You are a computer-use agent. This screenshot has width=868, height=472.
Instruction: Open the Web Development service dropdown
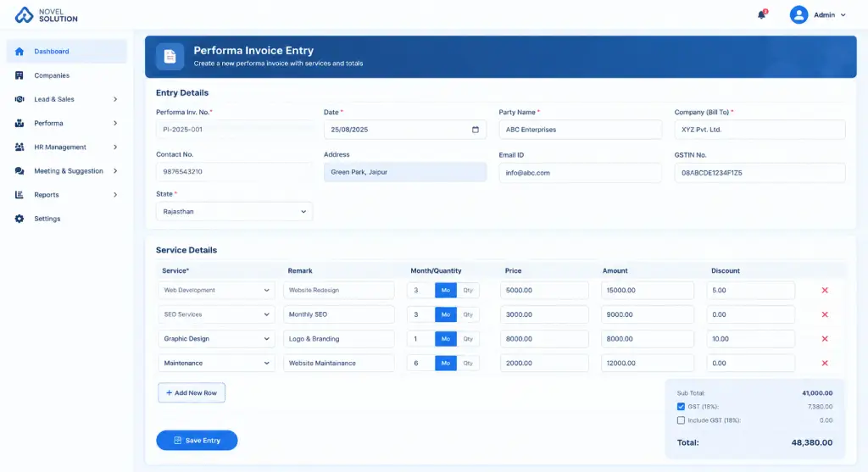click(216, 290)
